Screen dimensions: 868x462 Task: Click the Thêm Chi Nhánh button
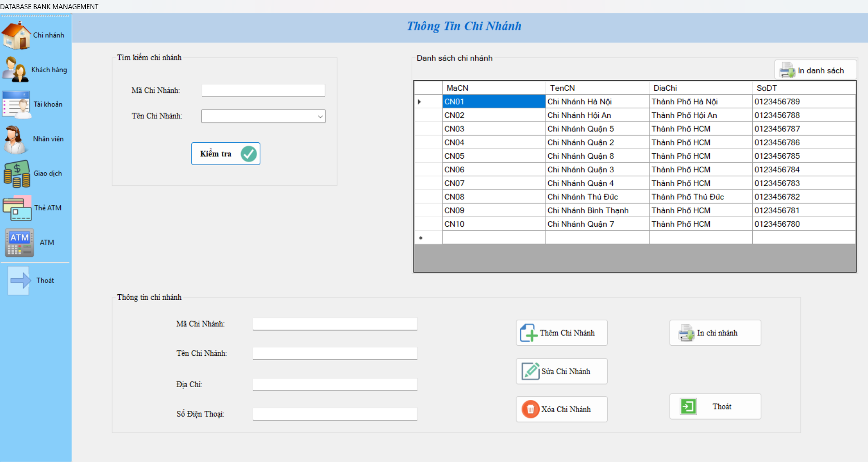point(561,333)
